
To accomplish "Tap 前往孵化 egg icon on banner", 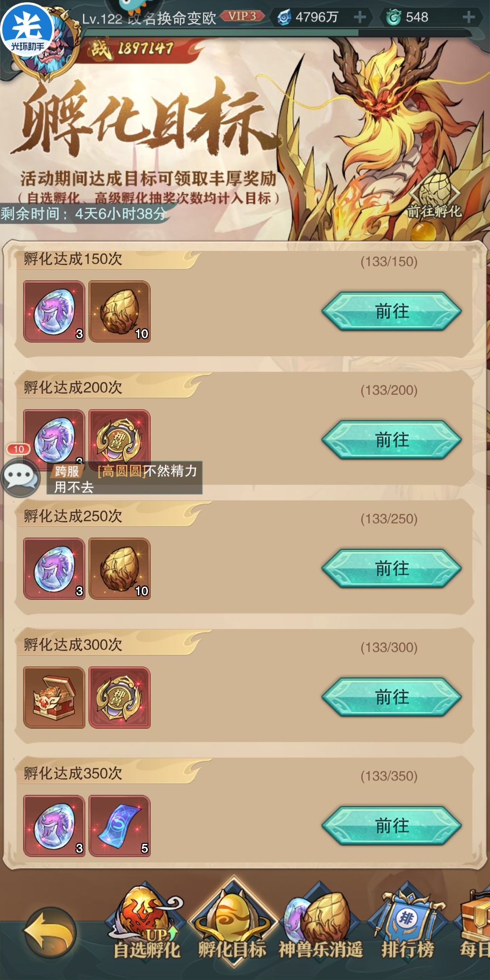I will pos(434,195).
